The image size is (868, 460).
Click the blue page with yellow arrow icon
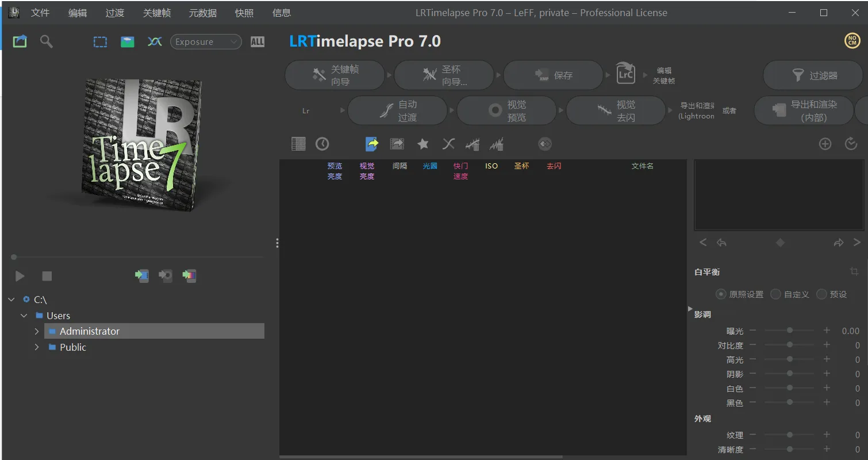372,144
